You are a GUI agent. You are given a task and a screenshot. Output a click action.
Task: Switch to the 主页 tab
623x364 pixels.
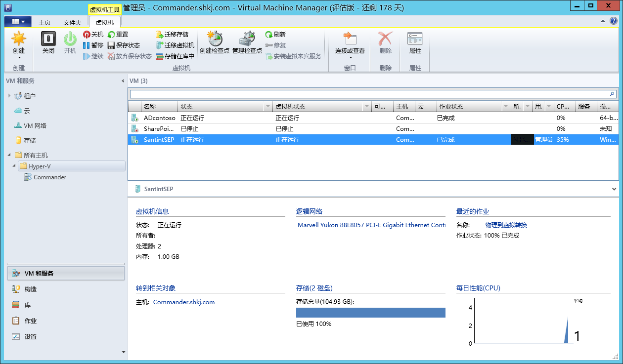44,22
